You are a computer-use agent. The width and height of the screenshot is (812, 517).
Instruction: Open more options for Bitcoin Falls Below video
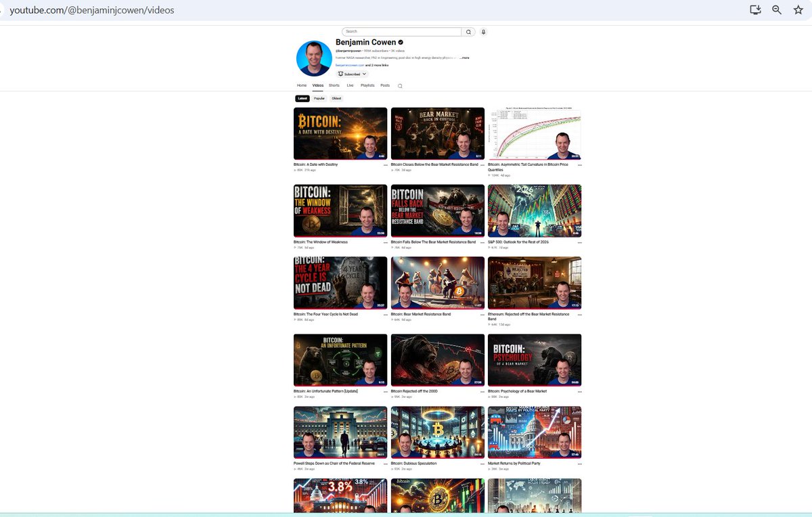[482, 242]
